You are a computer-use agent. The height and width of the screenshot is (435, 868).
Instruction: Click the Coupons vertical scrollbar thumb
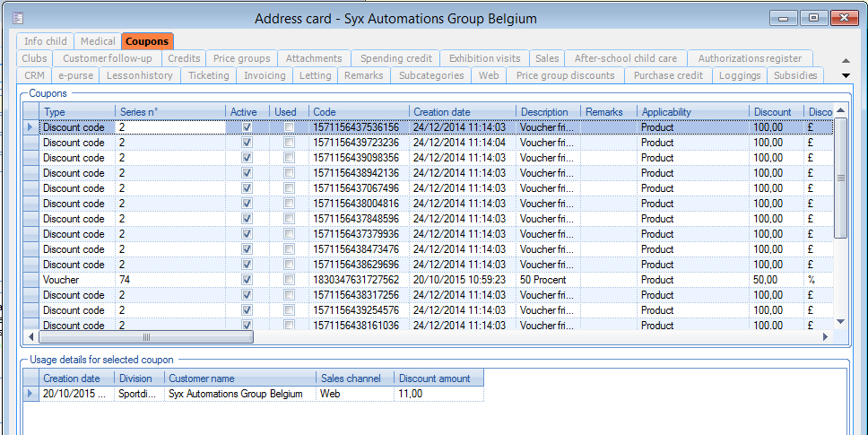click(x=840, y=178)
